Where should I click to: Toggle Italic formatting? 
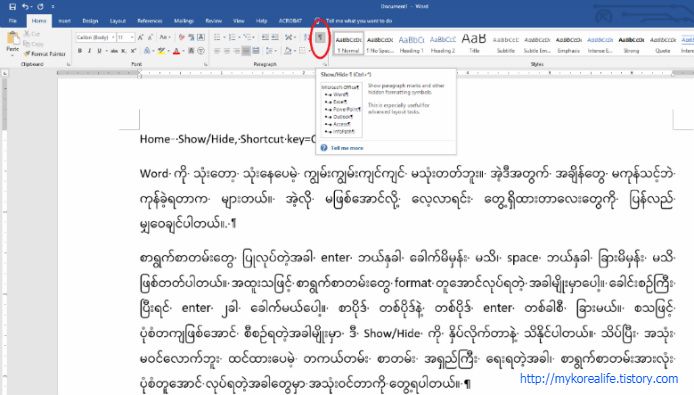(x=89, y=51)
